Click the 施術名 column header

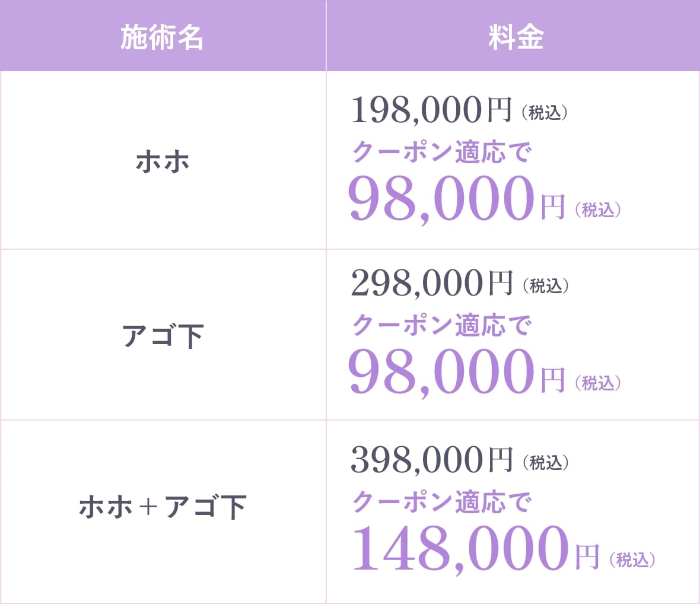point(162,37)
